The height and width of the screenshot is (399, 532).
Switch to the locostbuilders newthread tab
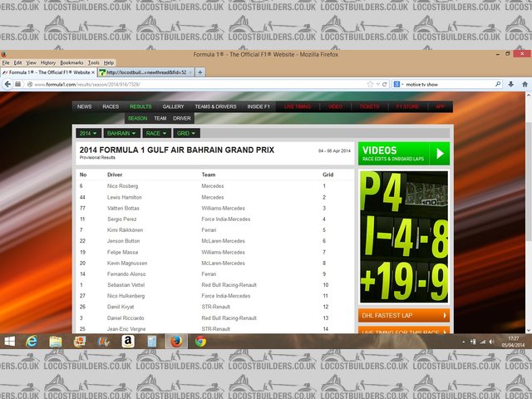coord(146,72)
